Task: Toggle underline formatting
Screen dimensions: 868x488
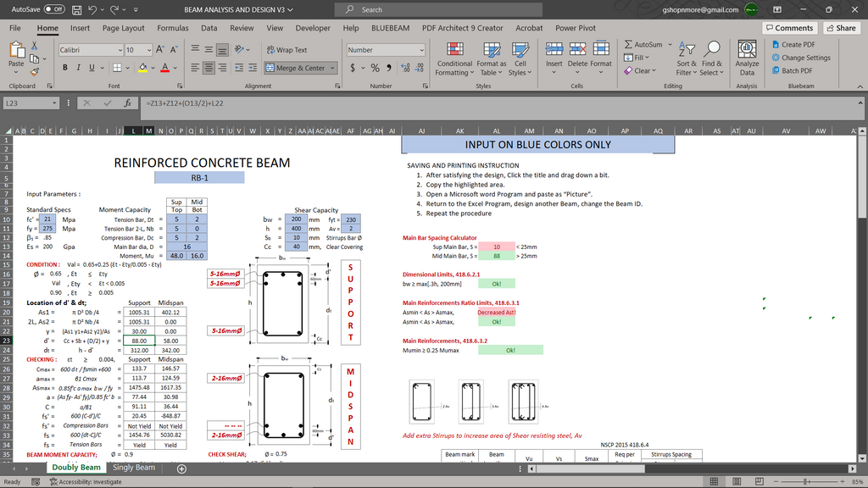Action: [x=92, y=68]
